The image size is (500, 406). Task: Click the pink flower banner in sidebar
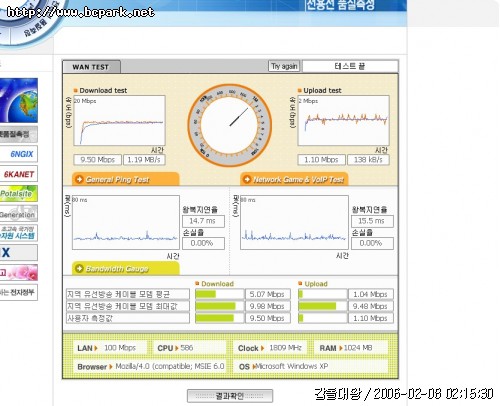(x=19, y=272)
